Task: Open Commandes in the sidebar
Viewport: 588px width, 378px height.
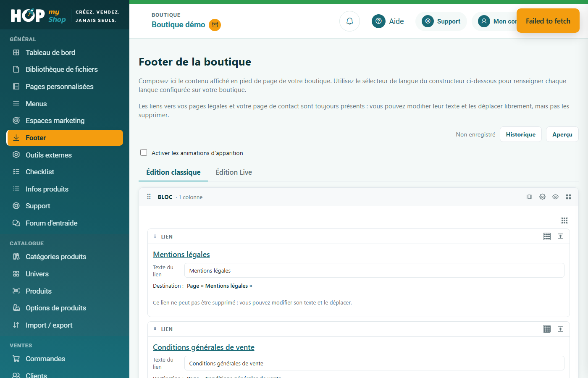Action: click(x=65, y=359)
